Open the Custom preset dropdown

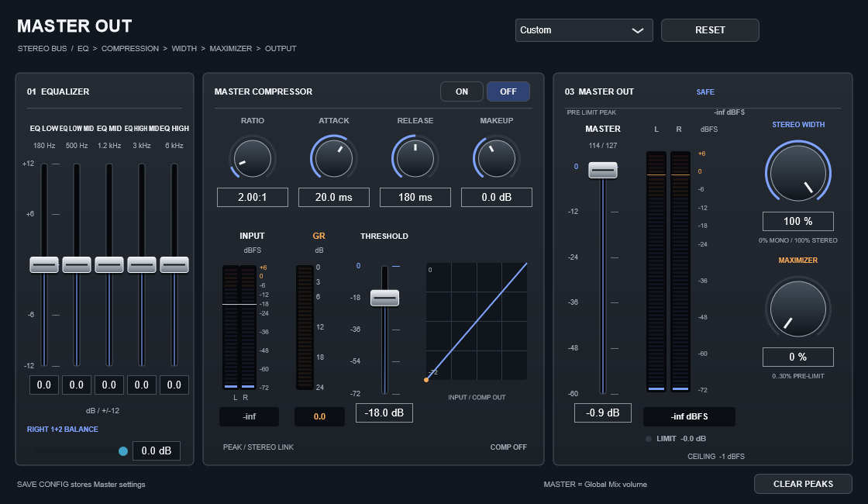[x=584, y=30]
